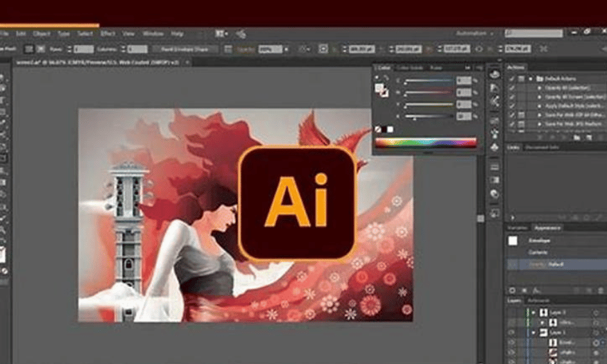Switch to the Color Guide tab
This screenshot has height=364, width=607.
coord(410,68)
